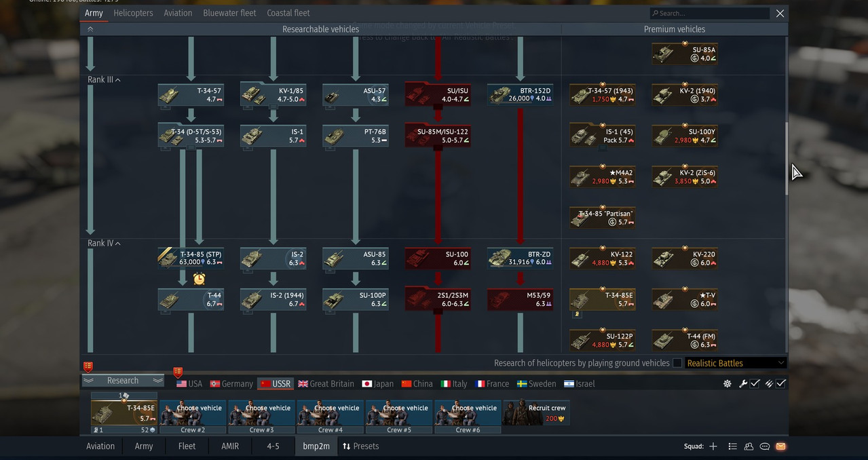Toggle the auto-repair checkbox beside wrench
Image resolution: width=868 pixels, height=460 pixels.
[755, 383]
